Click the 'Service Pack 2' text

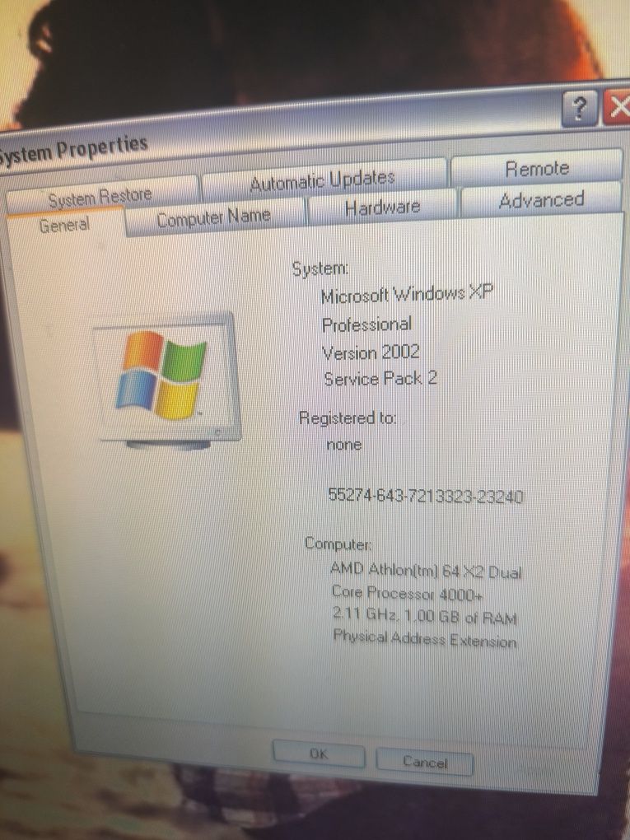coord(380,379)
